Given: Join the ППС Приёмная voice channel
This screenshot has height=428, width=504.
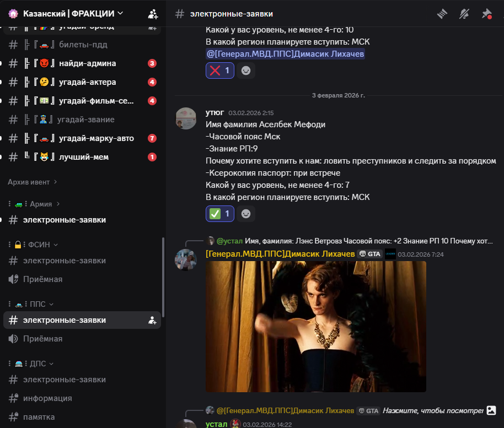Looking at the screenshot, I should coord(42,339).
